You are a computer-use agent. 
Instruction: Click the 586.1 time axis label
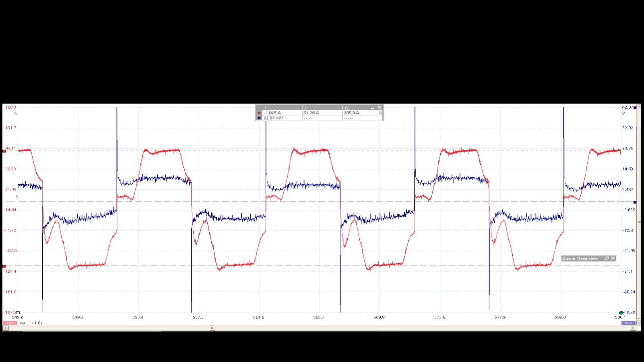click(x=620, y=317)
